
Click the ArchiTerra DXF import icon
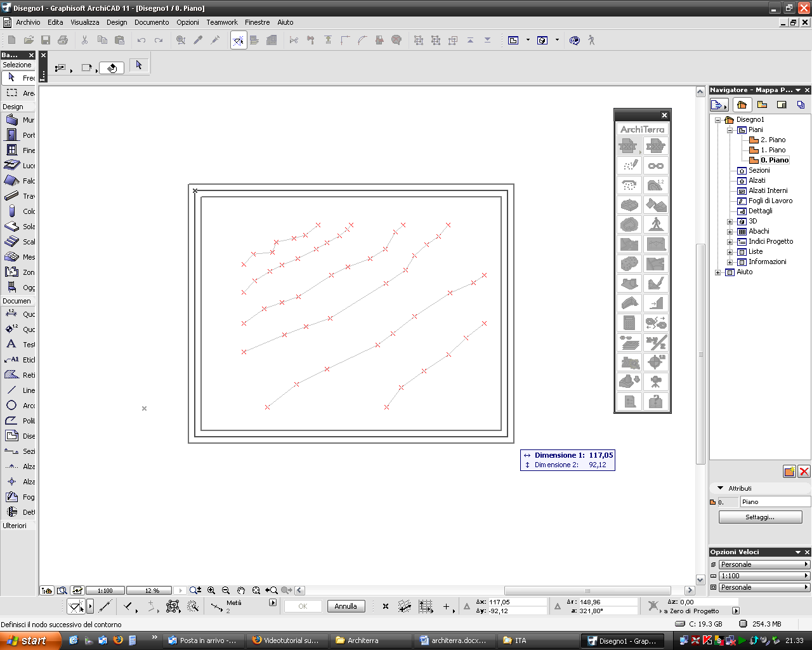coord(655,146)
